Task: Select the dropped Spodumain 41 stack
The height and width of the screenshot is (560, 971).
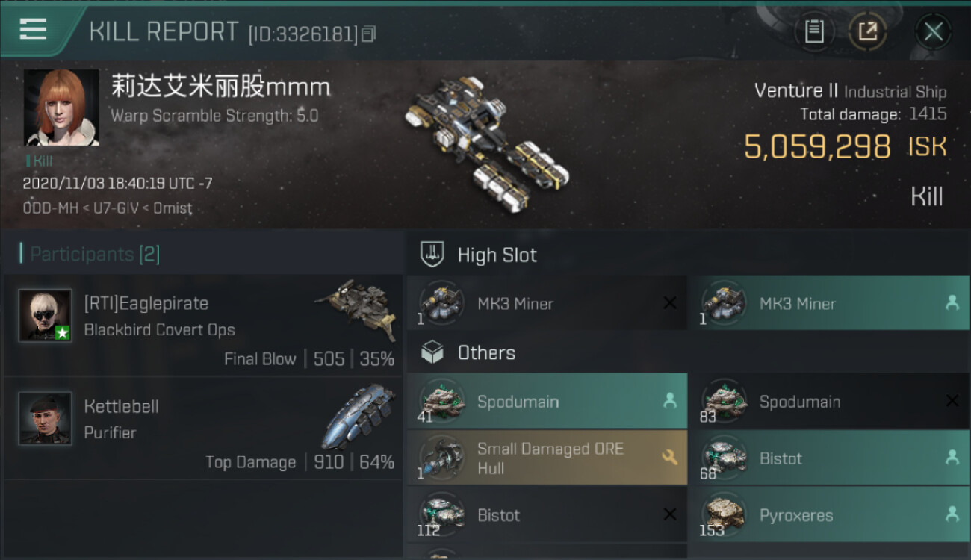Action: (x=547, y=402)
